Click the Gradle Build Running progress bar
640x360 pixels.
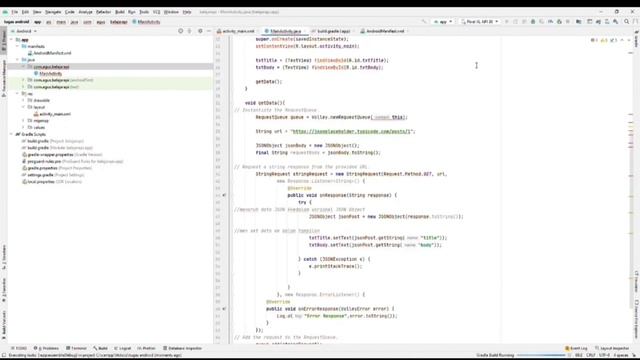click(x=542, y=355)
